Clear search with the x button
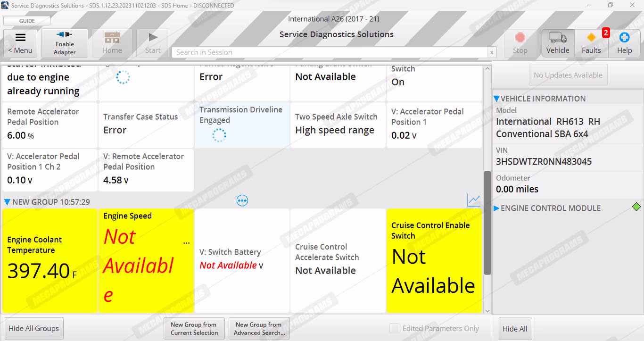Image resolution: width=644 pixels, height=341 pixels. tap(492, 52)
